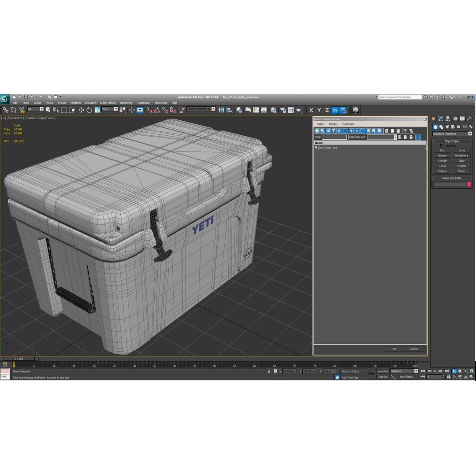Open the Modifiers menu
The height and width of the screenshot is (476, 476).
click(x=76, y=103)
